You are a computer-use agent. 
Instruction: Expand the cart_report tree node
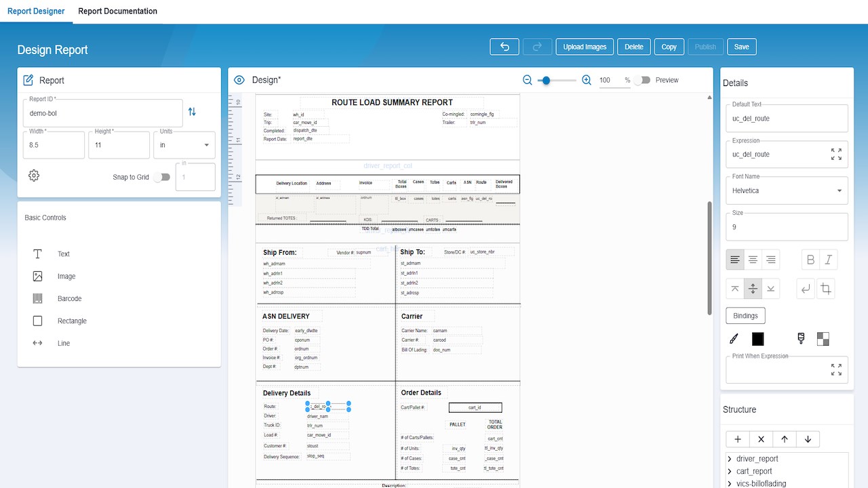click(730, 471)
